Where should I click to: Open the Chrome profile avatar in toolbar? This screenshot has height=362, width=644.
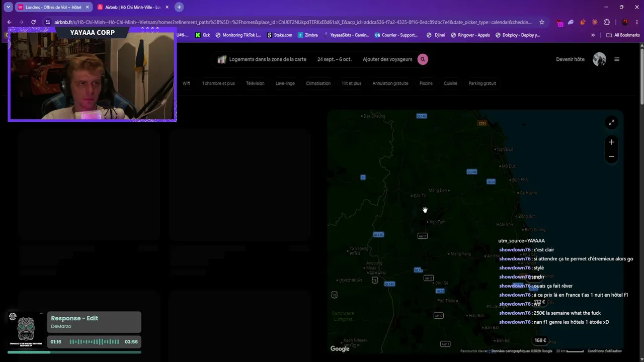coord(625,22)
